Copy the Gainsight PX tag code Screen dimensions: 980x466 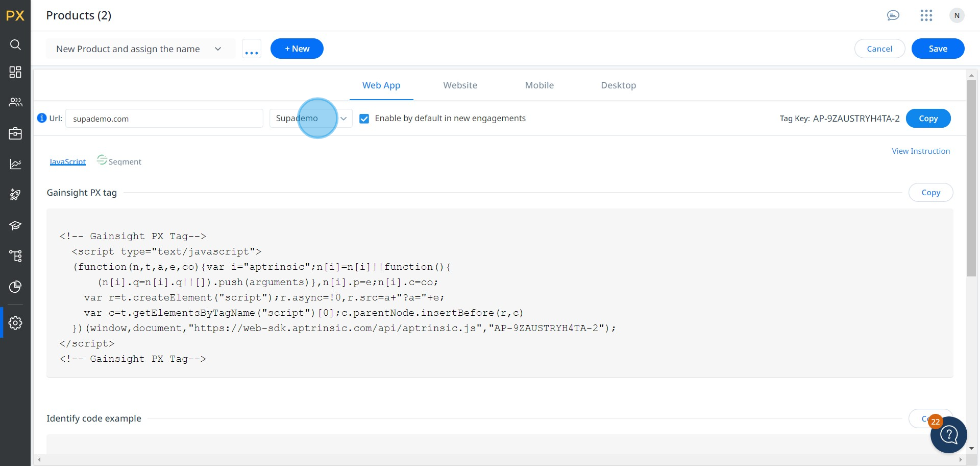[930, 193]
